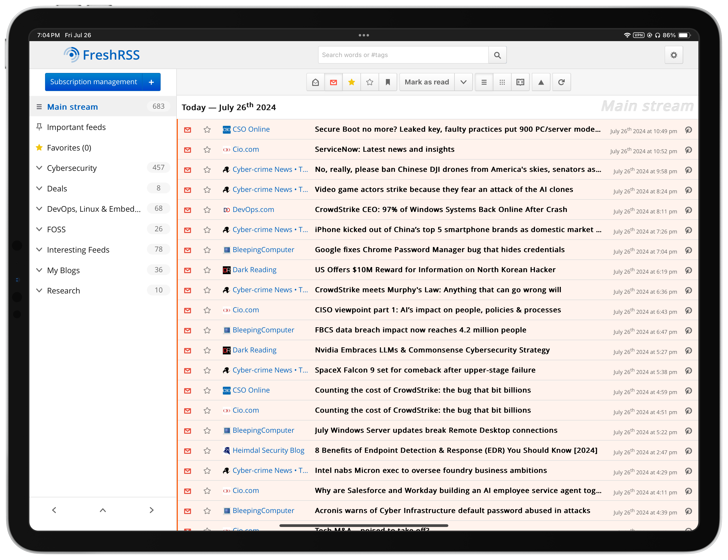Toggle unread articles filter (red envelope)

pyautogui.click(x=333, y=82)
